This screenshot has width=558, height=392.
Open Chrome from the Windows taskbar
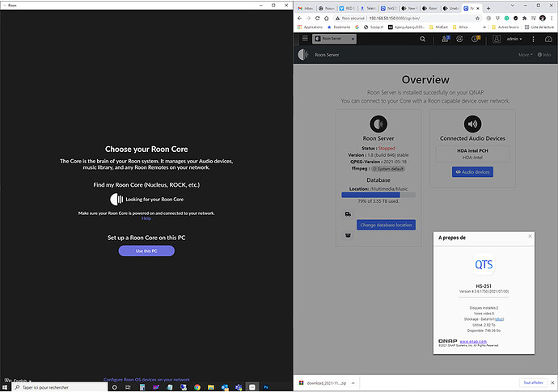click(197, 387)
